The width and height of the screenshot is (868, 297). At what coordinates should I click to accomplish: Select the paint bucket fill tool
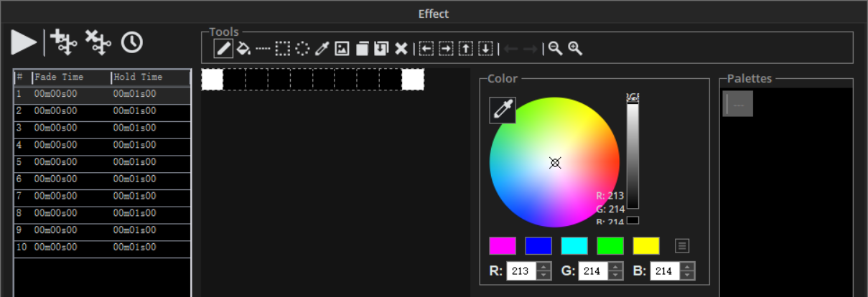pos(243,49)
